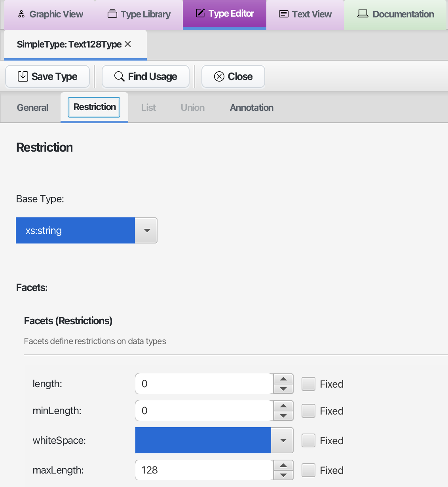Viewport: 448px width, 487px height.
Task: Click the Find Usage magnifier icon
Action: pyautogui.click(x=119, y=76)
